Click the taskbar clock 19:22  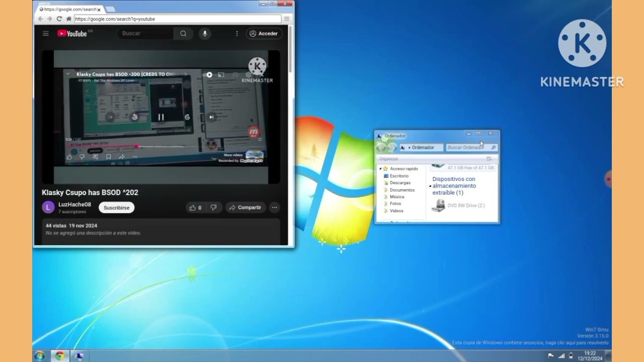590,353
